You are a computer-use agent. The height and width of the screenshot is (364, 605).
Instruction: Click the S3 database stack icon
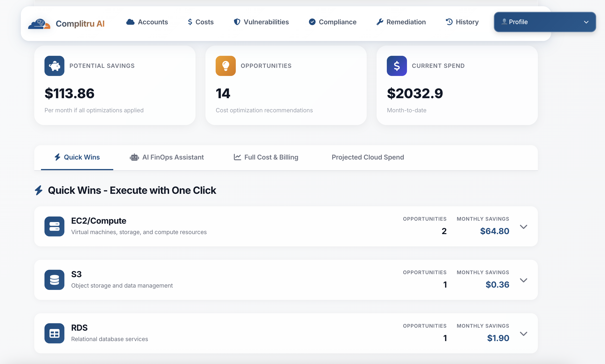tap(54, 280)
